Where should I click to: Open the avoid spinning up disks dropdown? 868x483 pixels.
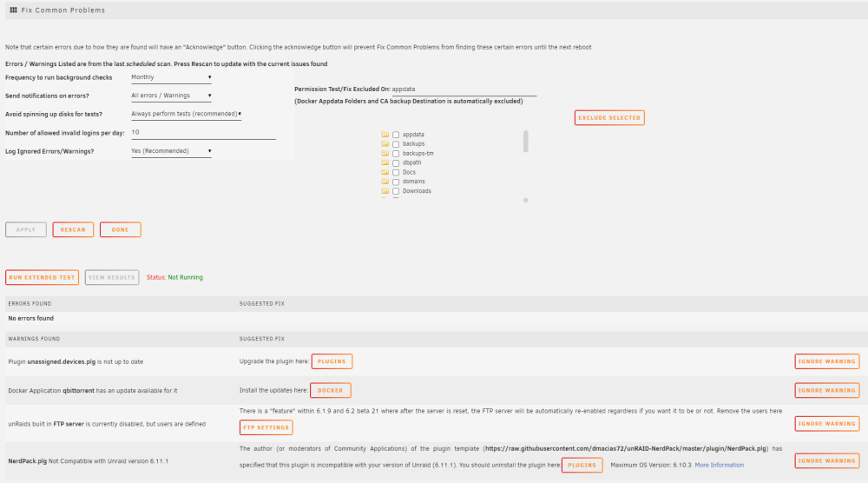[186, 114]
